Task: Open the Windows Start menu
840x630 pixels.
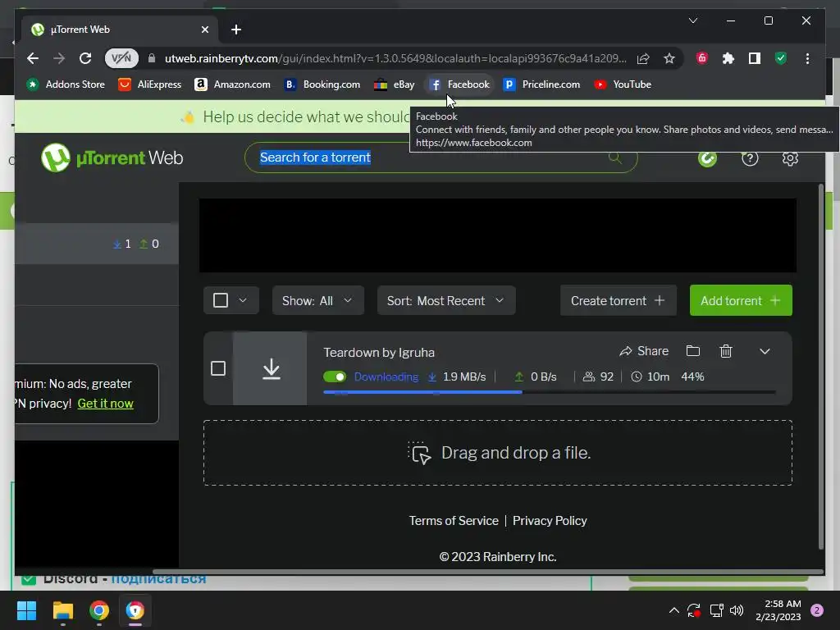Action: 26,610
